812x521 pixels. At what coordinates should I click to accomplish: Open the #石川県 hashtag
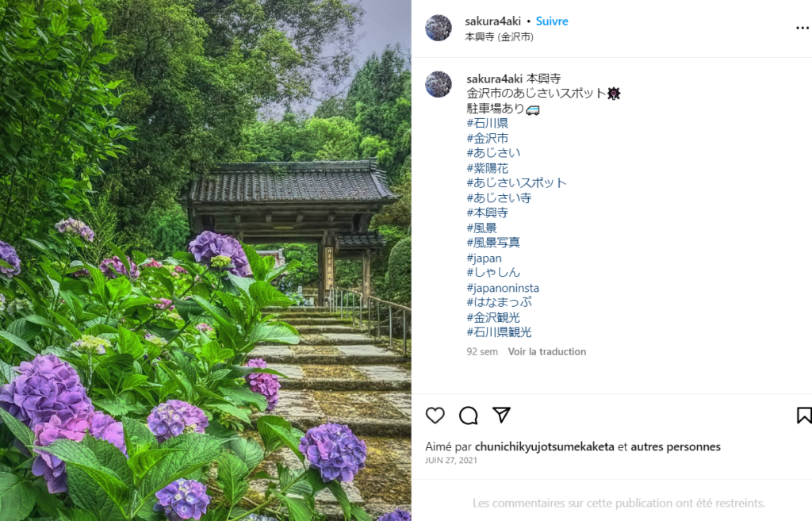click(488, 123)
